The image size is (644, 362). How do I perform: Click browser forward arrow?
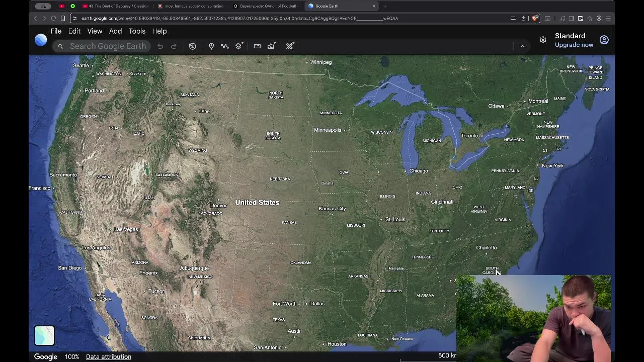tap(44, 19)
